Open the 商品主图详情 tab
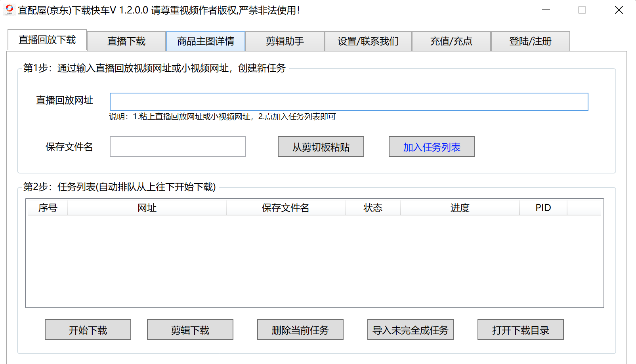Viewport: 636px width, 364px height. point(206,41)
